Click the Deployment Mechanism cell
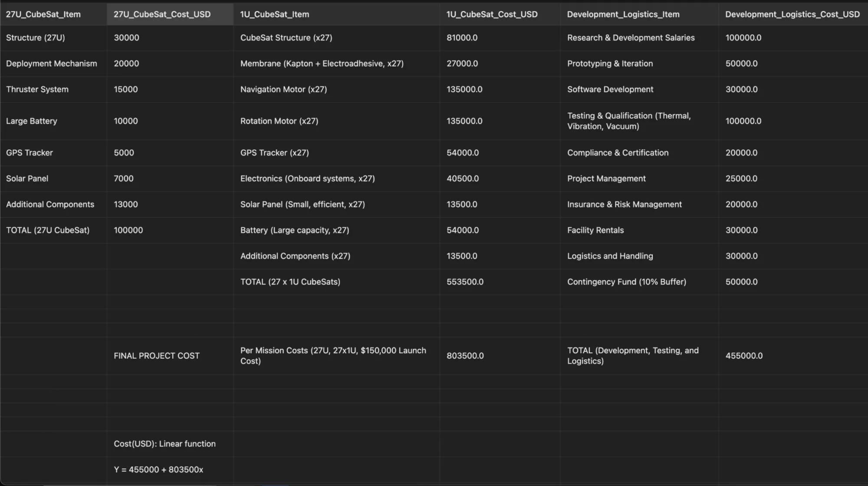 pyautogui.click(x=53, y=63)
